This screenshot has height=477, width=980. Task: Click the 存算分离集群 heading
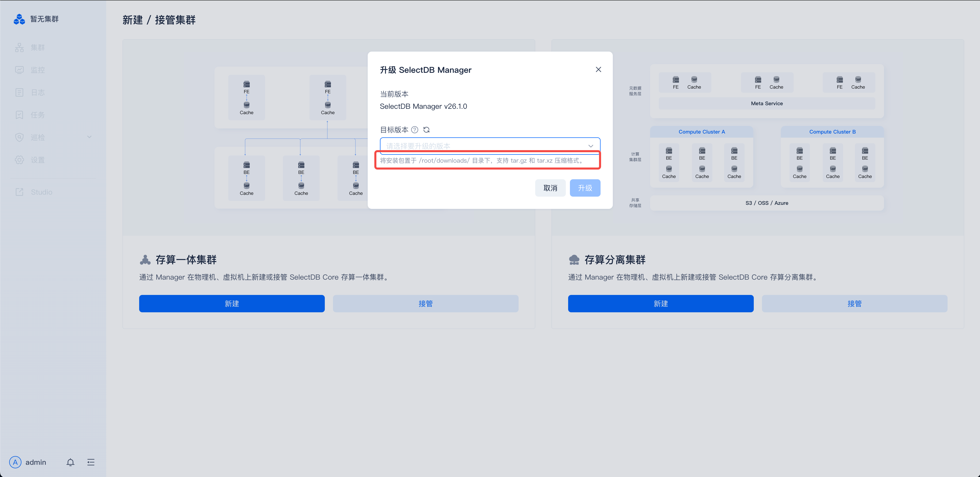coord(615,260)
